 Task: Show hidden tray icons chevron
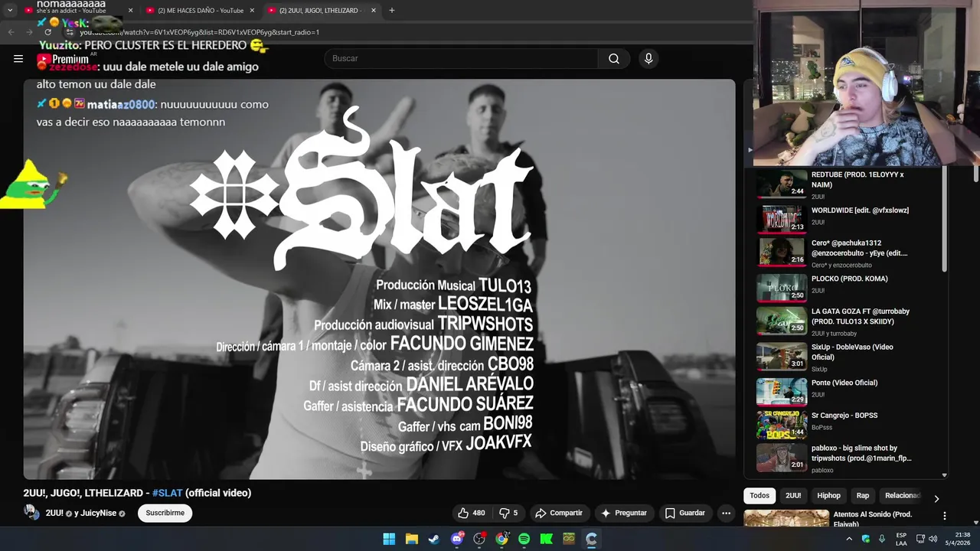click(x=848, y=539)
